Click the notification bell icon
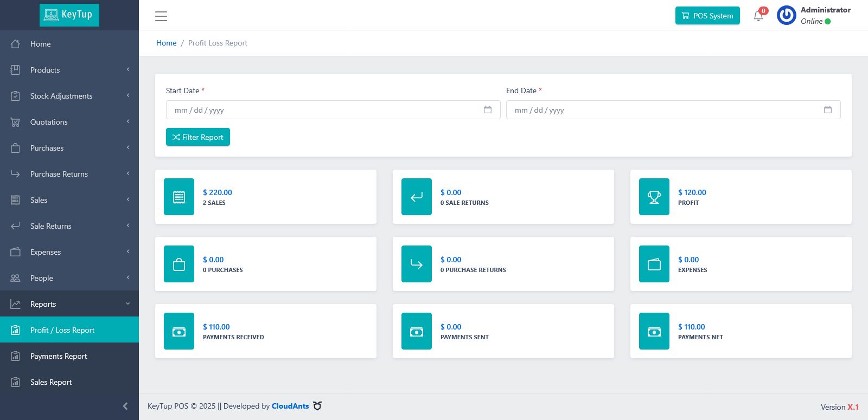 click(758, 16)
